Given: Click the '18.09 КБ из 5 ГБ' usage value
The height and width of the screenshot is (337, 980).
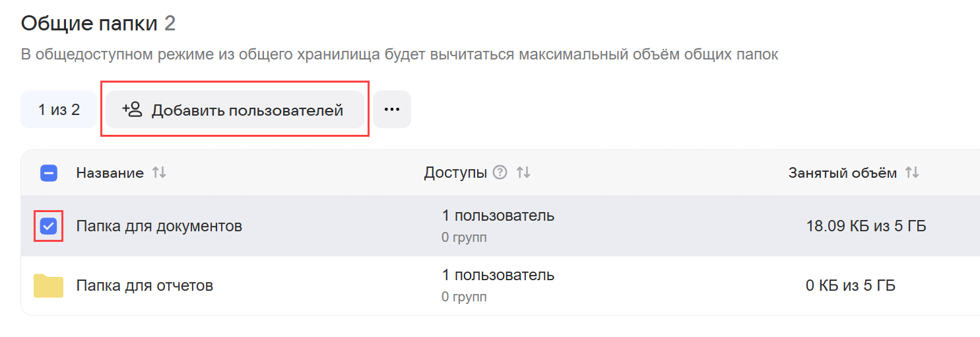Looking at the screenshot, I should (x=866, y=227).
